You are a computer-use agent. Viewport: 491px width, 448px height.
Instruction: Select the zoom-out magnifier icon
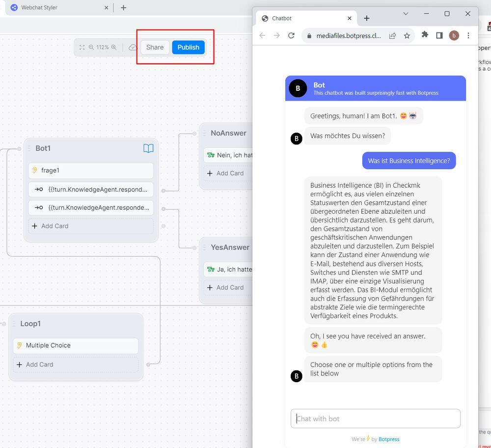[x=92, y=47]
